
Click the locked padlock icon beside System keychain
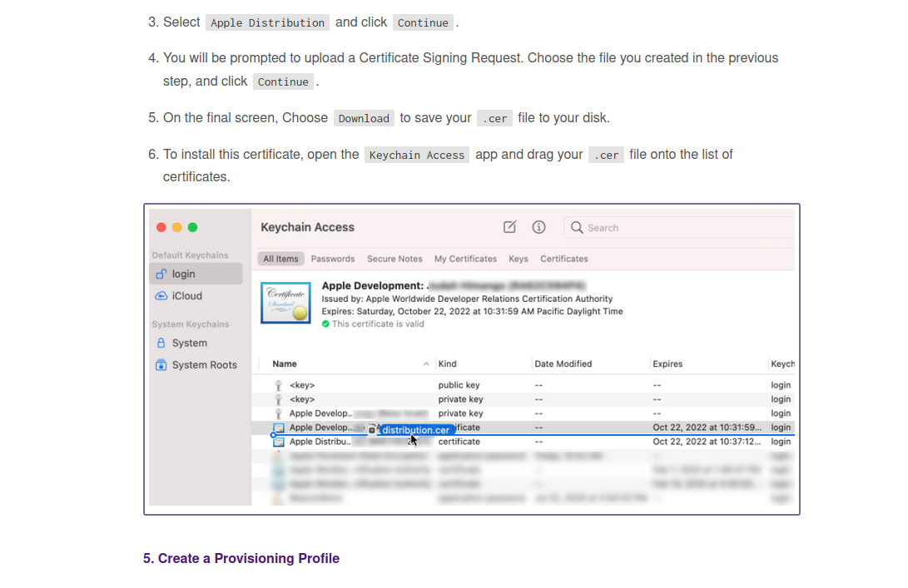click(x=161, y=343)
